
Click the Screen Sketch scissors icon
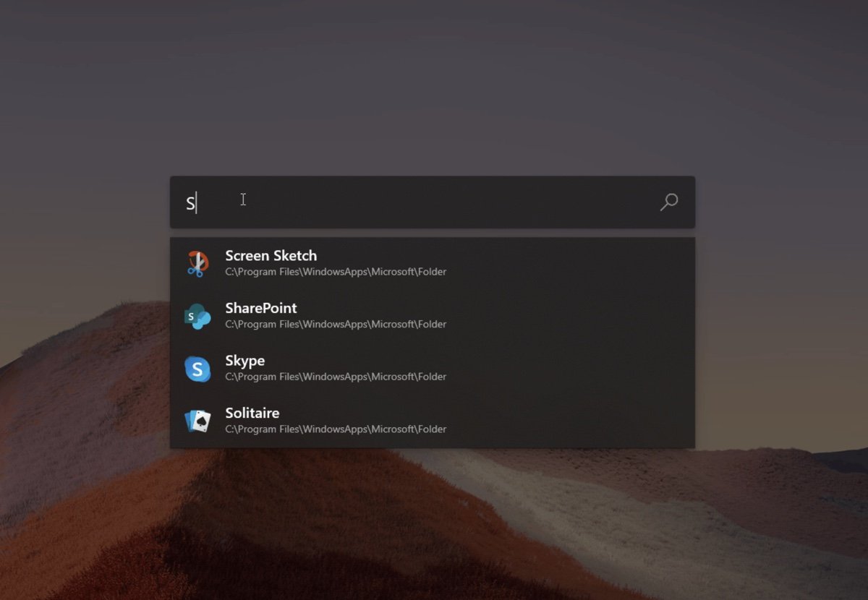(x=197, y=264)
